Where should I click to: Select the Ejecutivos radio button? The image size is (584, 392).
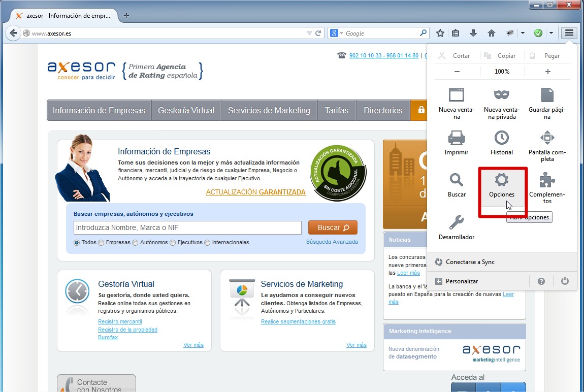point(173,243)
